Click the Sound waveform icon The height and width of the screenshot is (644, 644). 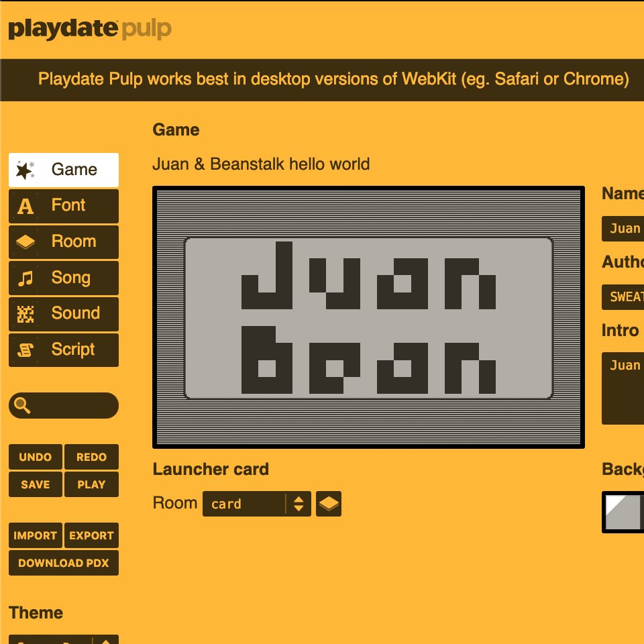pos(25,314)
